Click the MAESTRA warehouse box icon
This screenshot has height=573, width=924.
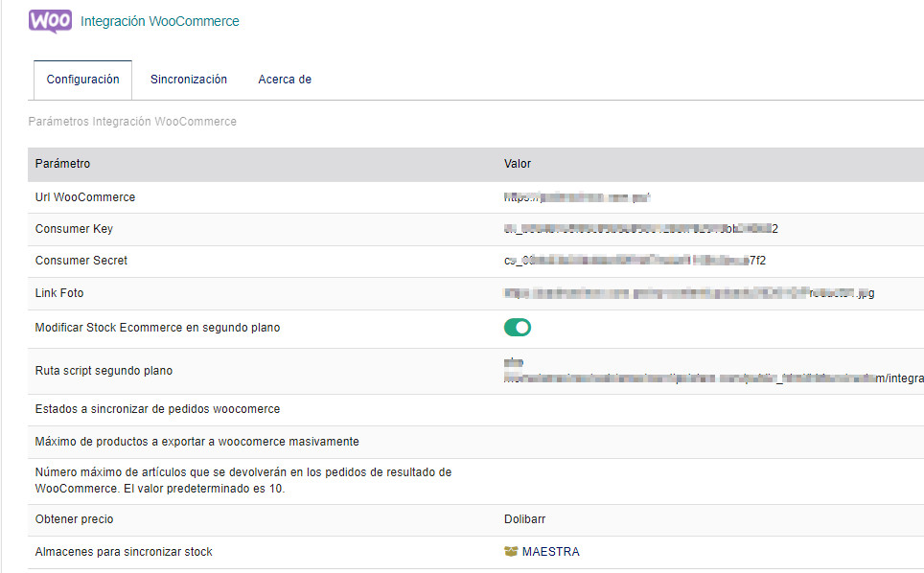tap(511, 552)
